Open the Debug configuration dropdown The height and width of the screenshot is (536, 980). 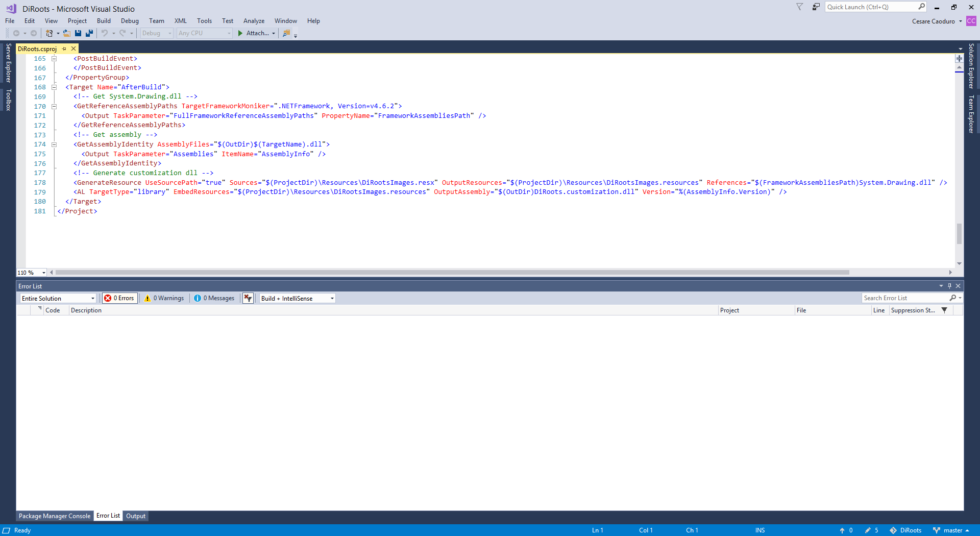point(157,33)
